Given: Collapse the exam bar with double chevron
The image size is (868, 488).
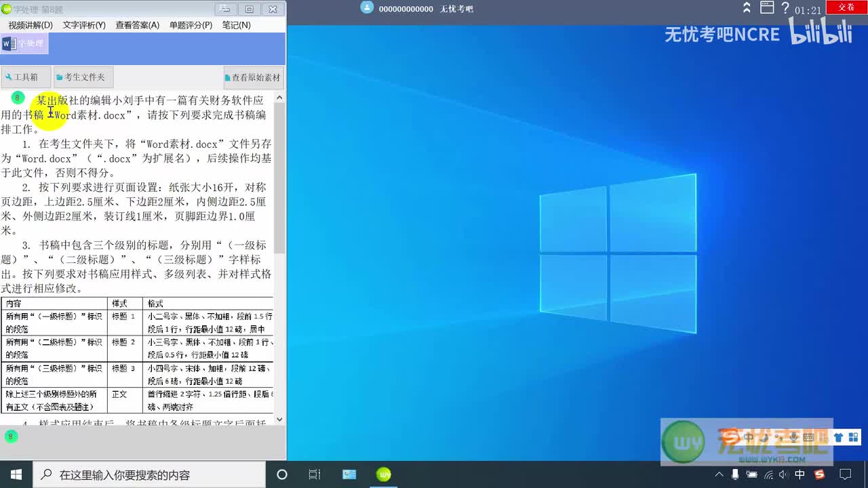Looking at the screenshot, I should pos(747,7).
